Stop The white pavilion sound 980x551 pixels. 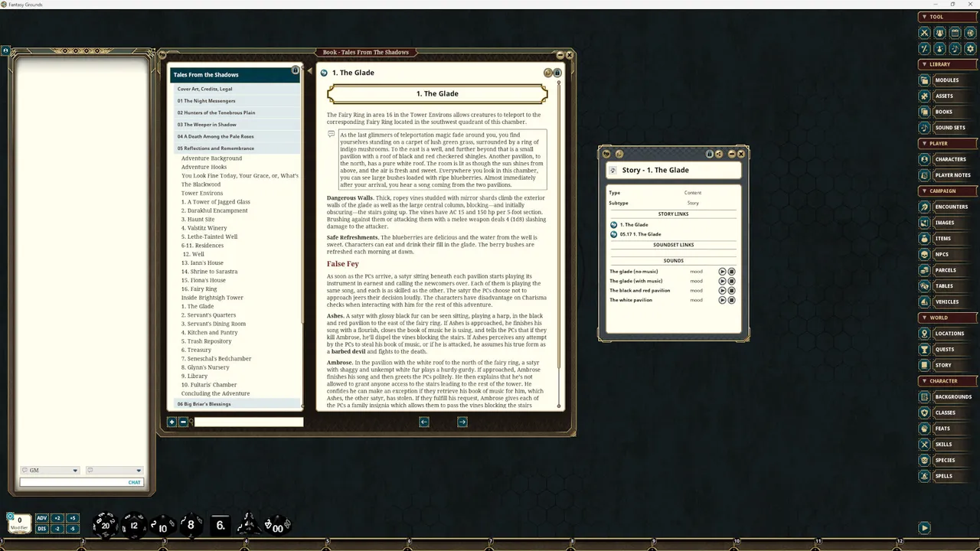click(731, 300)
